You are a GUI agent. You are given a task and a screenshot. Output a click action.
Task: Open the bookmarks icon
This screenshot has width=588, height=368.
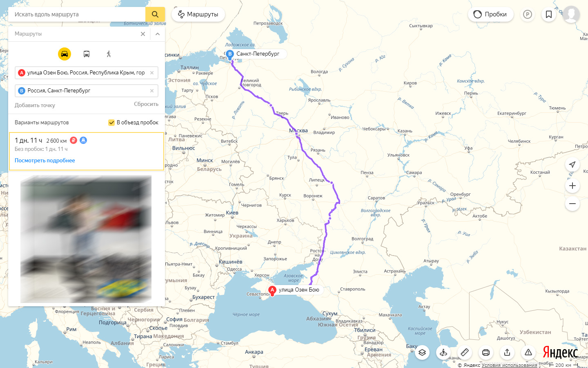pyautogui.click(x=549, y=14)
